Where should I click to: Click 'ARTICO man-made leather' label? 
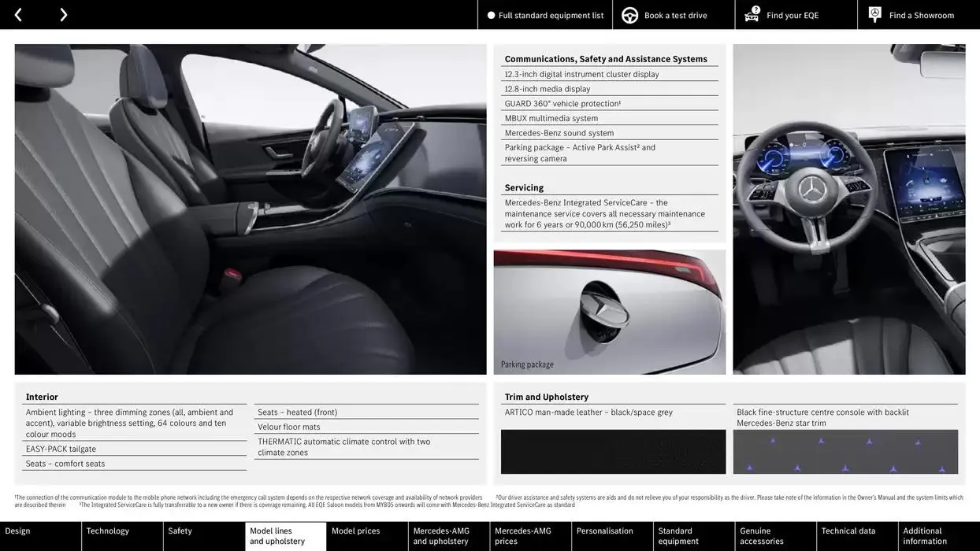(x=588, y=412)
